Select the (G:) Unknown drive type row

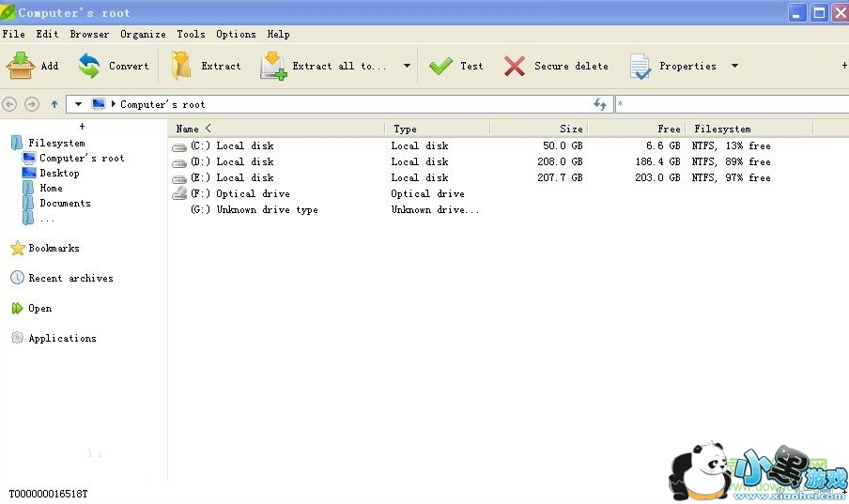(x=255, y=209)
